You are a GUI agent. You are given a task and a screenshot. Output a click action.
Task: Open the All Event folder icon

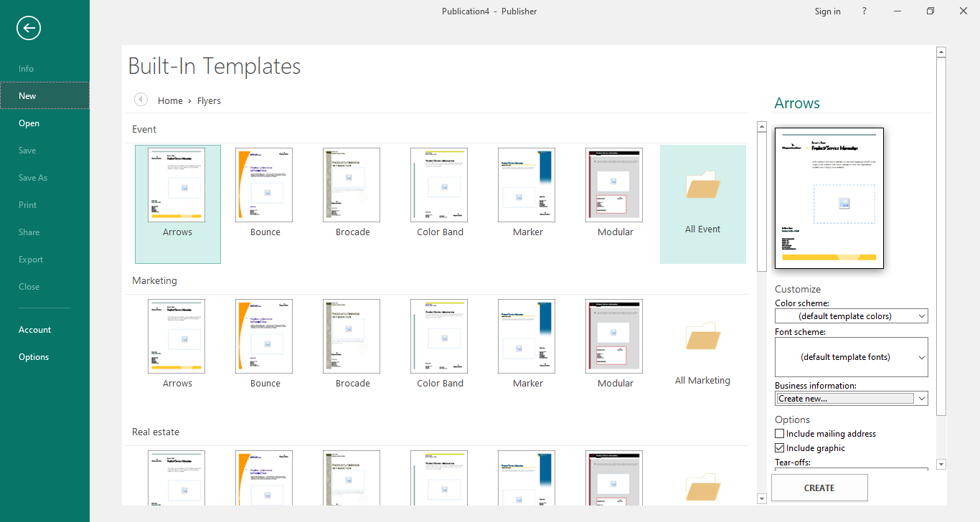[702, 185]
